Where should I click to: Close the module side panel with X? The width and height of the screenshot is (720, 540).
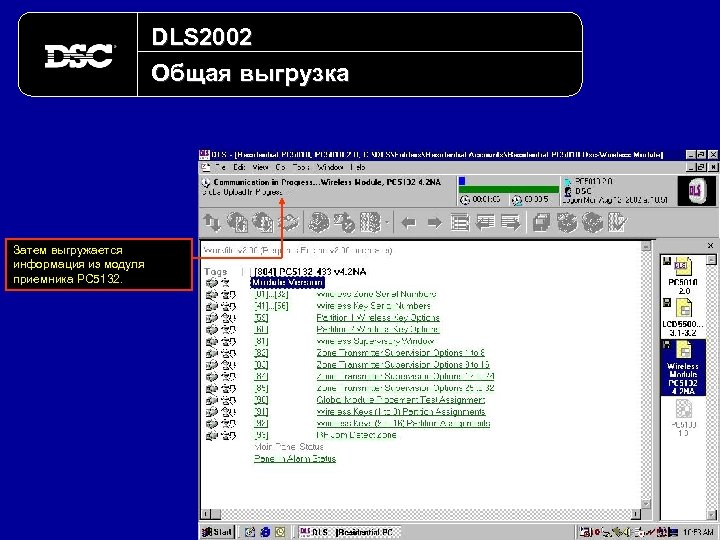point(710,246)
